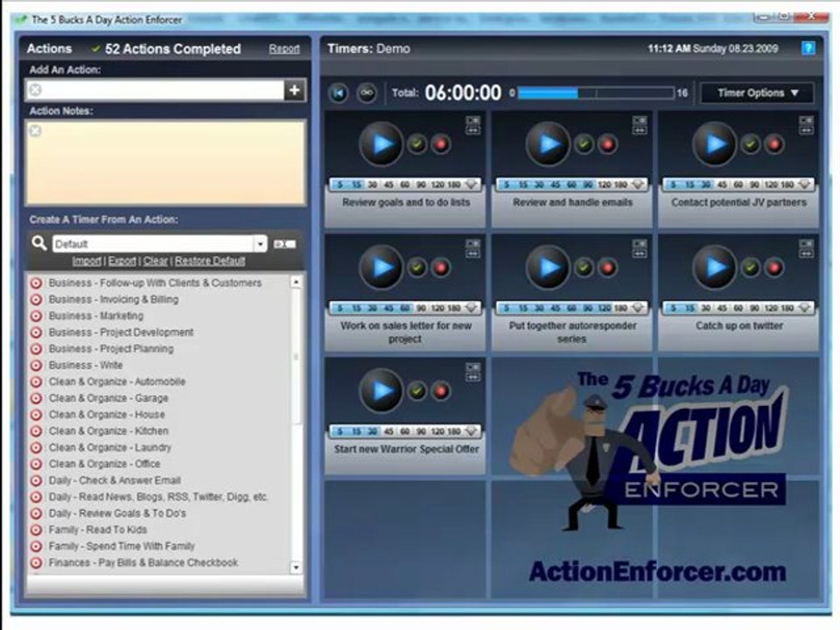Image resolution: width=840 pixels, height=630 pixels.
Task: Play the Review and handle emails timer
Action: pyautogui.click(x=548, y=143)
